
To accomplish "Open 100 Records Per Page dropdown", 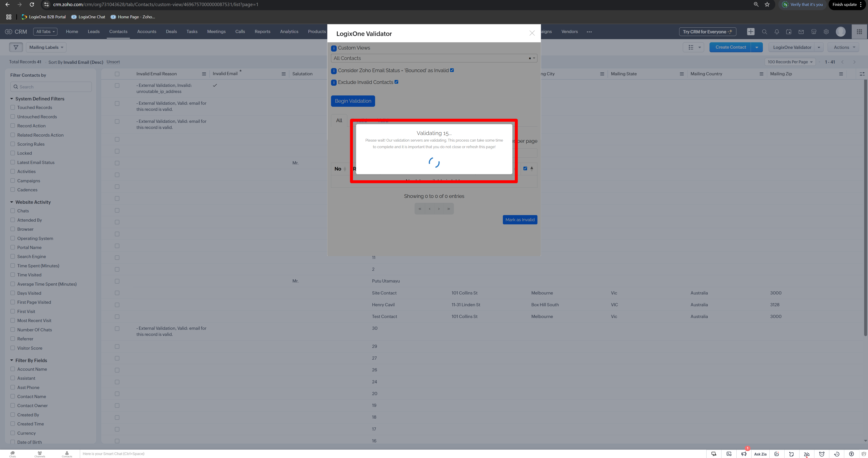I will click(790, 62).
